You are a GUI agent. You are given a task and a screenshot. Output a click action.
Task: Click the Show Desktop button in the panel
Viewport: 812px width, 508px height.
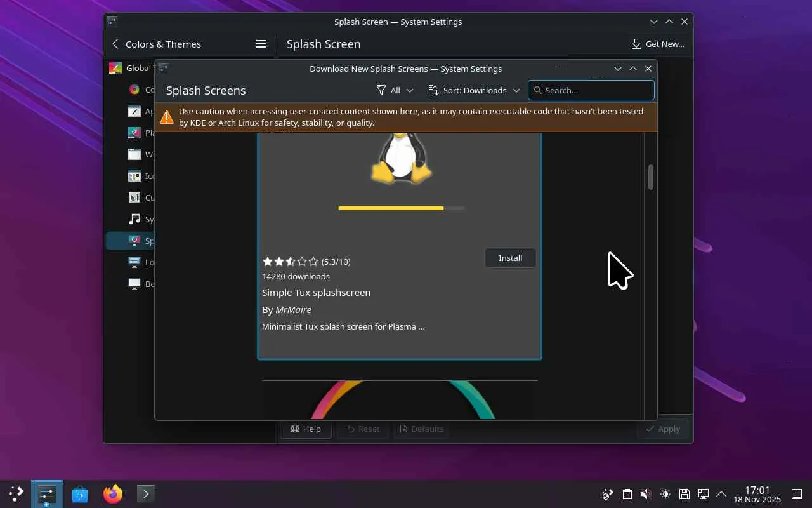[x=797, y=494]
